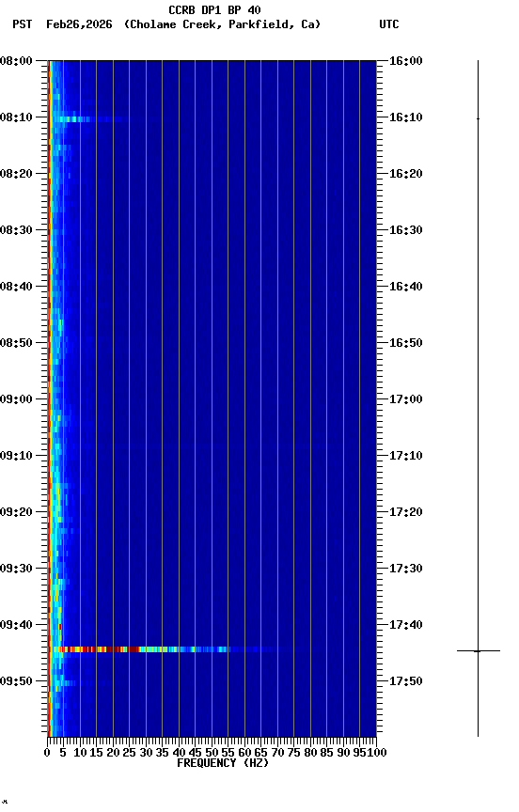Click the seismogram spike near 17:44 UTC
The image size is (519, 812).
click(x=478, y=651)
